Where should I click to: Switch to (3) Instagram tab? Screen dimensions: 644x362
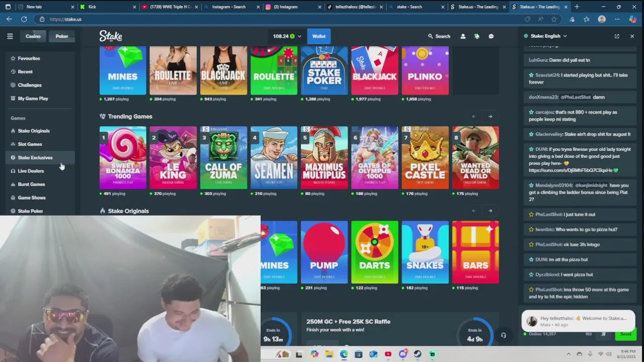(293, 7)
